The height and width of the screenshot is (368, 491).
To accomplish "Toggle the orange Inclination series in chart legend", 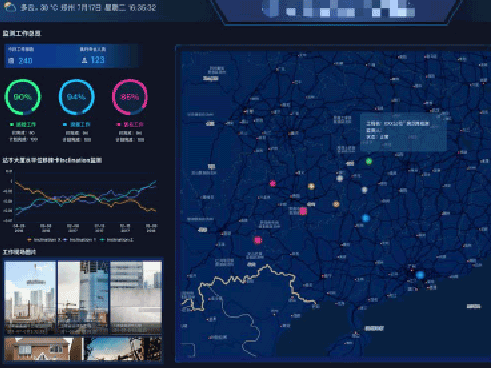I will 42,240.
